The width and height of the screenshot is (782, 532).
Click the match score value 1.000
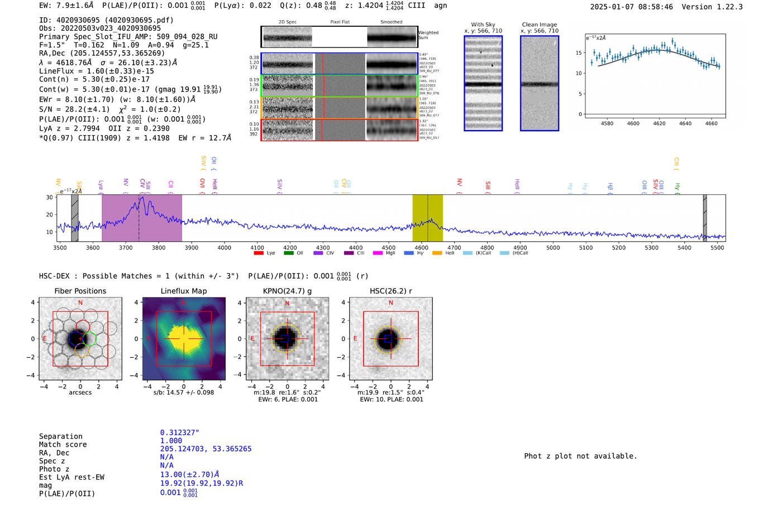click(171, 441)
